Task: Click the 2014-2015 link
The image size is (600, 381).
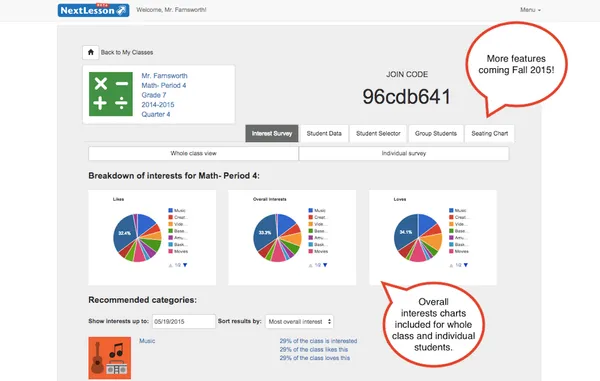Action: tap(158, 104)
